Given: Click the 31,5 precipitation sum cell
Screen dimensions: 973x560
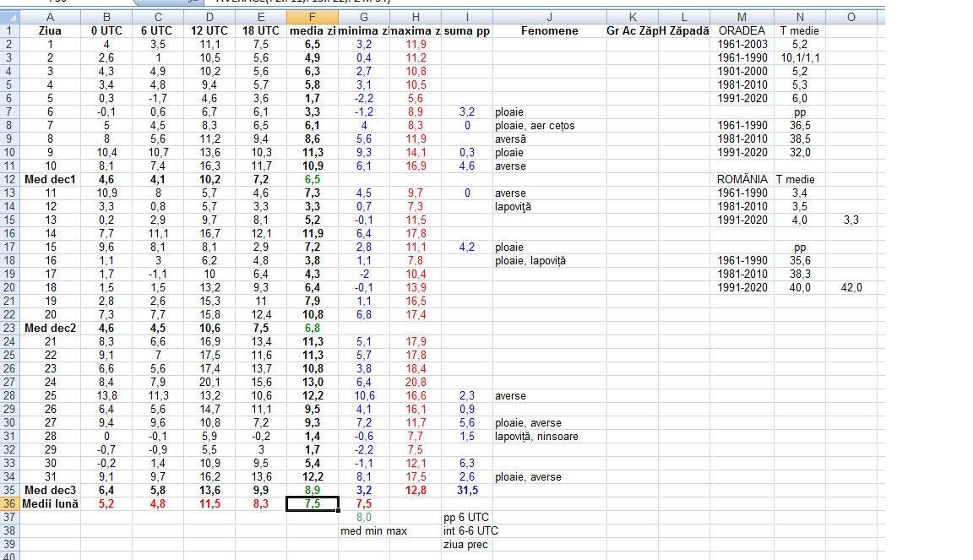Looking at the screenshot, I should click(x=467, y=490).
